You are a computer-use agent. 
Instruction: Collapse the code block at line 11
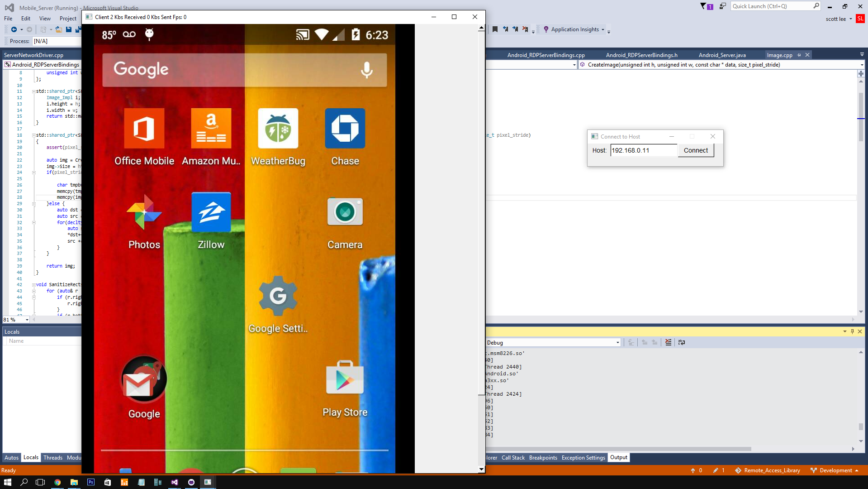click(x=34, y=91)
